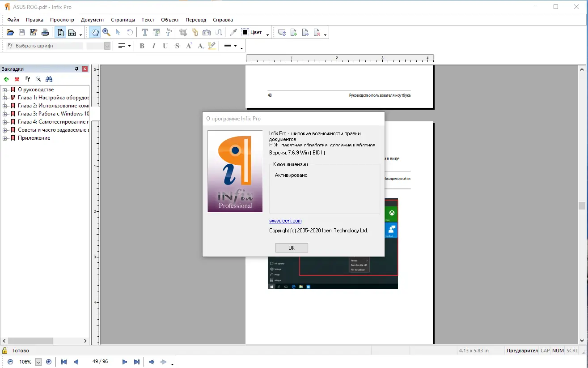Screen dimensions: 588x368
Task: Open the 'Справка' menu
Action: point(223,20)
